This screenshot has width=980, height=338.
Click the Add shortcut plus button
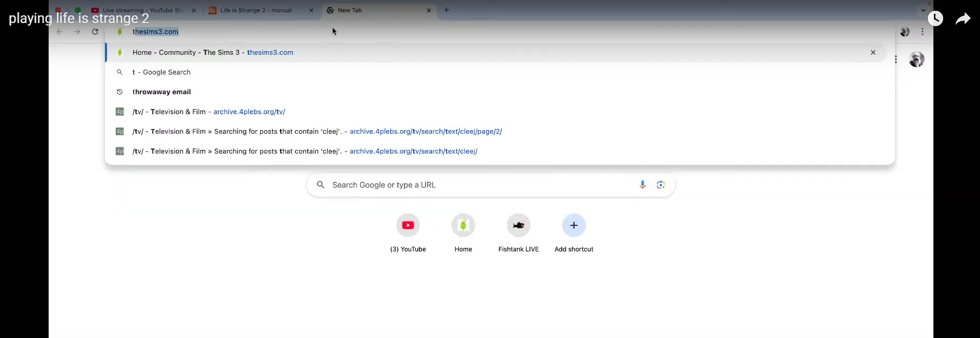(573, 225)
